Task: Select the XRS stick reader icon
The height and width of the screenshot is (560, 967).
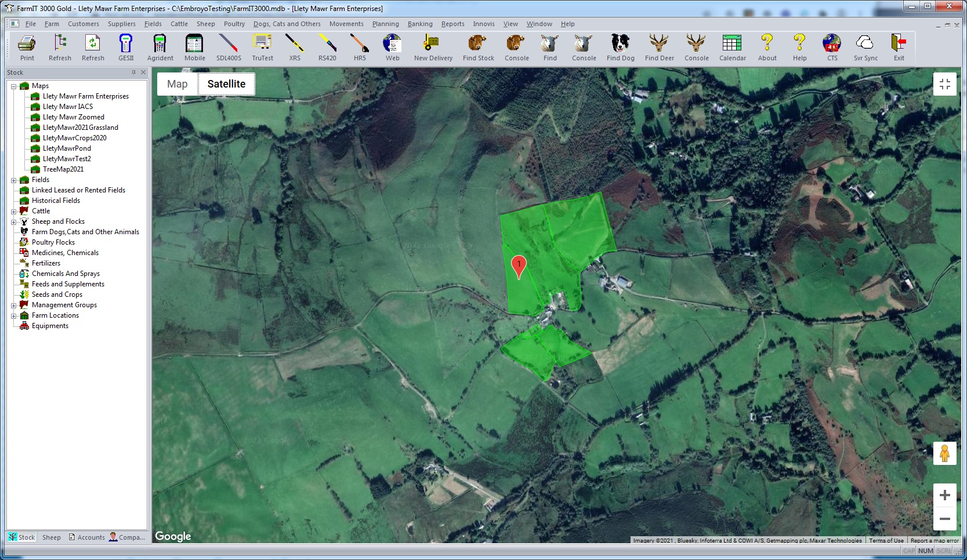Action: pos(295,47)
